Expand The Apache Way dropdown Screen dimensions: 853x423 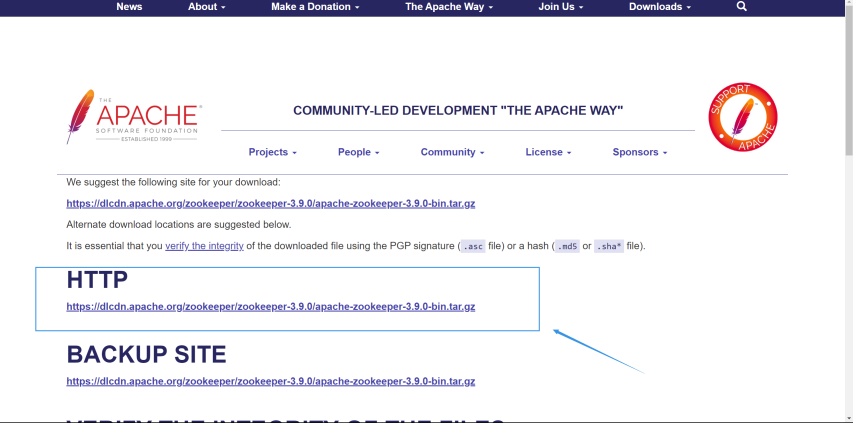pos(449,7)
